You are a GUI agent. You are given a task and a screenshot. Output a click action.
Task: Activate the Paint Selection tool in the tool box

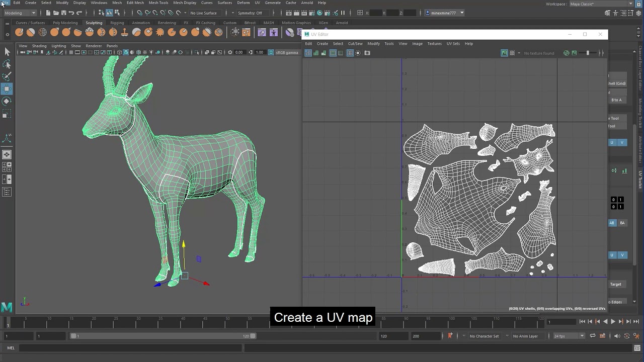click(x=7, y=76)
